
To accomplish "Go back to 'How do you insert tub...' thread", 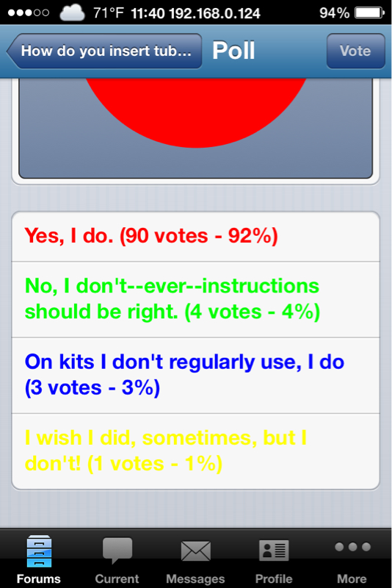I will coord(104,51).
